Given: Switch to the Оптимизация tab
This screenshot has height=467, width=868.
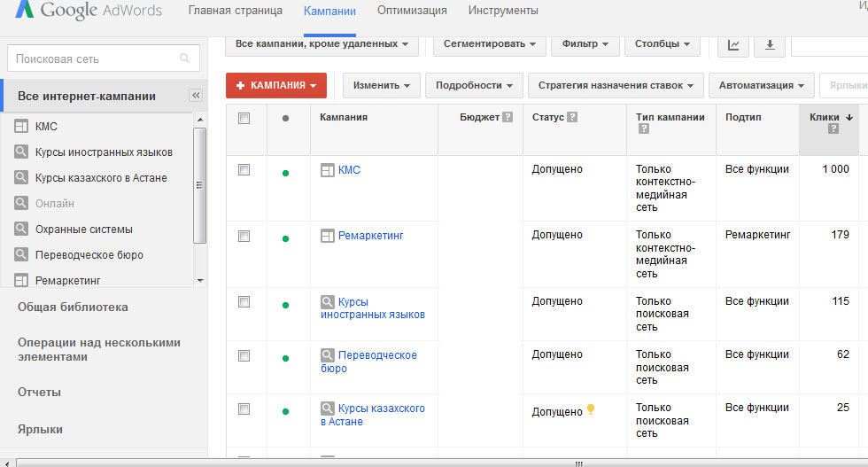Looking at the screenshot, I should pyautogui.click(x=412, y=11).
